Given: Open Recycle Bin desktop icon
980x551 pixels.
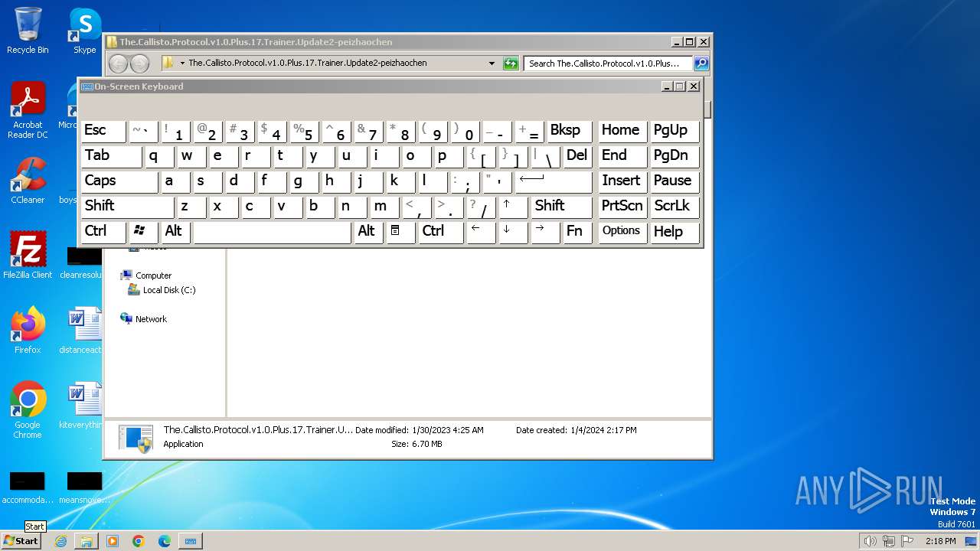Looking at the screenshot, I should coord(28,31).
